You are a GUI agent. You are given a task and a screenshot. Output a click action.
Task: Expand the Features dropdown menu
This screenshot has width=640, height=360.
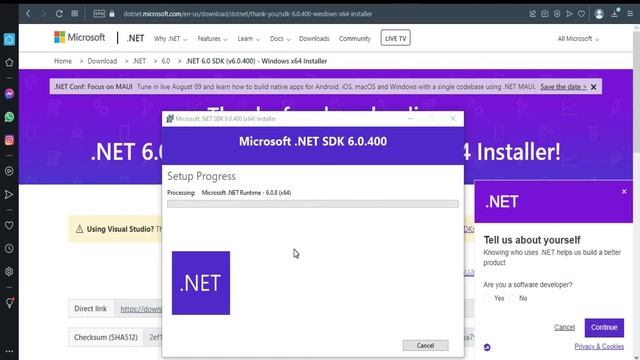[212, 39]
